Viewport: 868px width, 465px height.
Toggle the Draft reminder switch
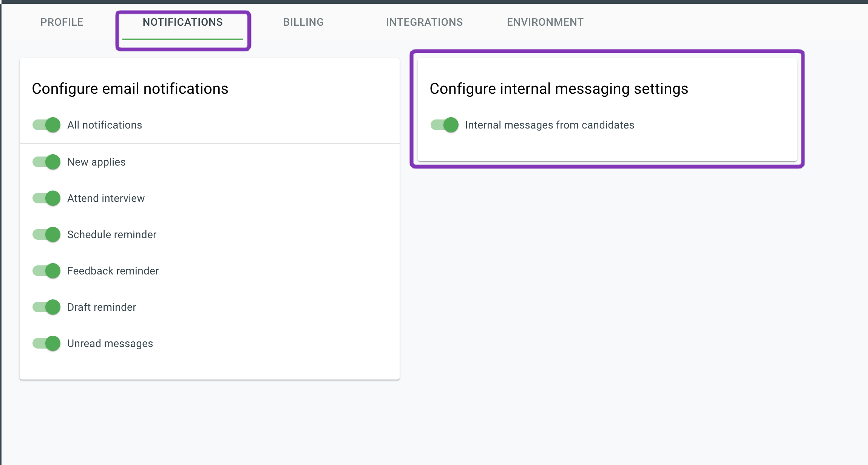point(47,307)
